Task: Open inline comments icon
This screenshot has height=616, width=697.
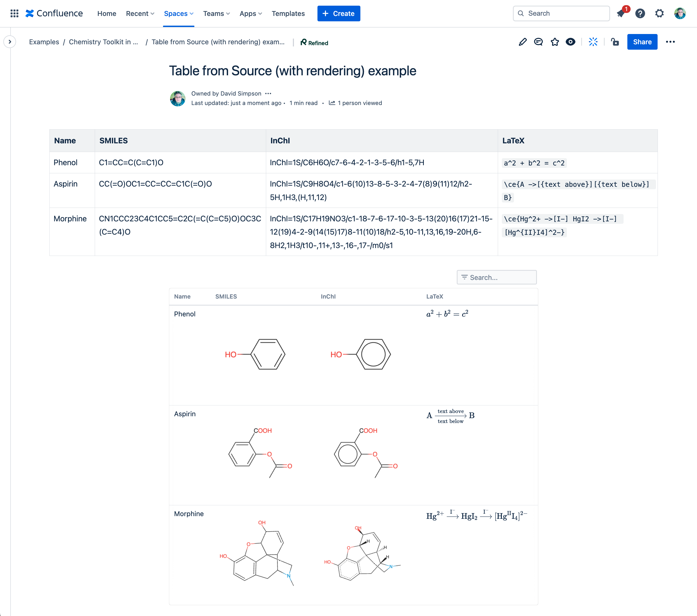Action: tap(539, 42)
